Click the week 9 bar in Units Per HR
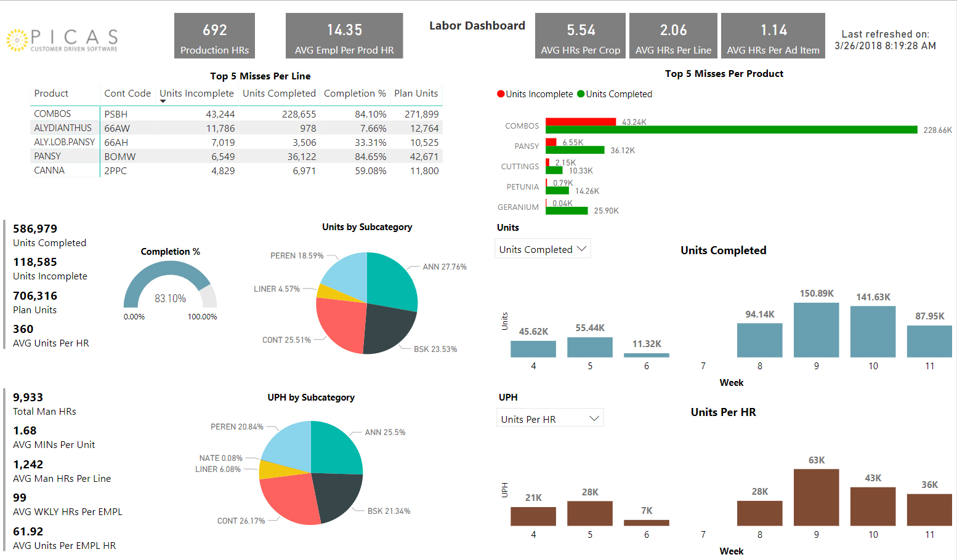Screen dimensions: 957x560 (816, 497)
